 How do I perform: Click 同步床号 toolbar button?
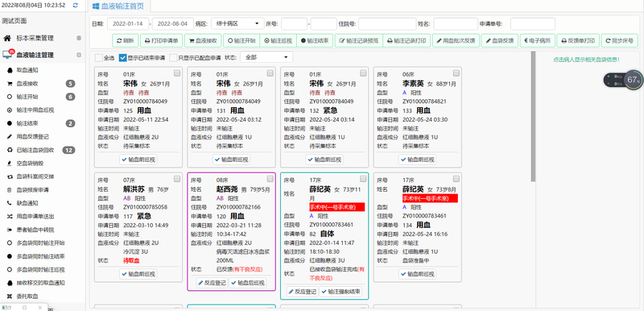(x=619, y=40)
